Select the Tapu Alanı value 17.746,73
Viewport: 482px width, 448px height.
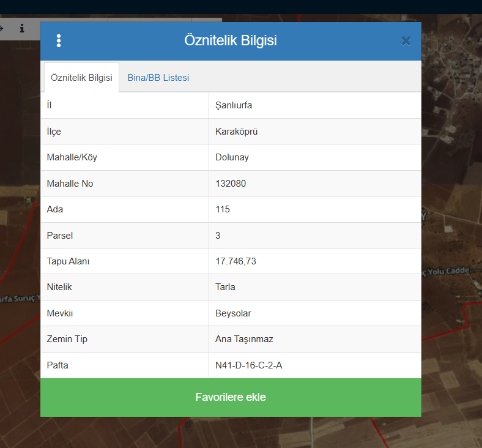click(x=235, y=261)
